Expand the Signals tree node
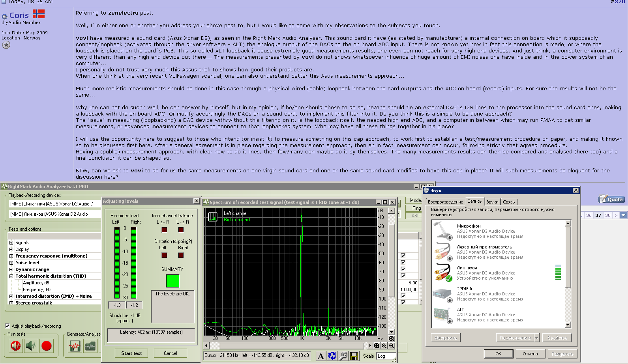 click(11, 243)
